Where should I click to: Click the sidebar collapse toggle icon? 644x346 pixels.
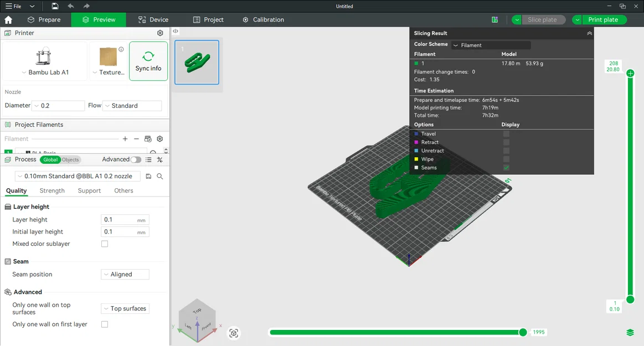(x=176, y=31)
